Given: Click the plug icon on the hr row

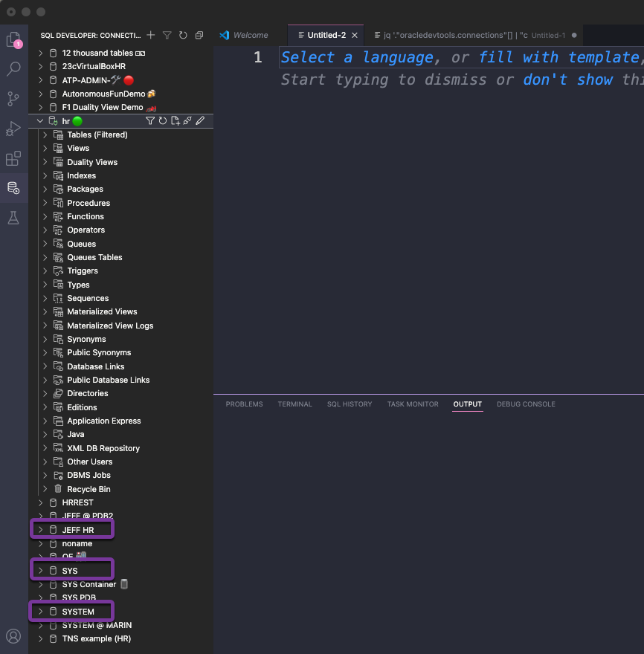Looking at the screenshot, I should [x=187, y=121].
